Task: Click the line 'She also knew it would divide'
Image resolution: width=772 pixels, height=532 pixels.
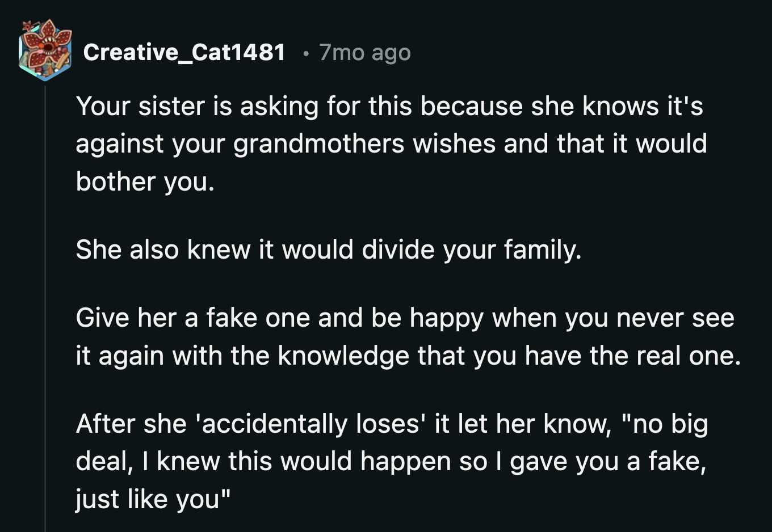Action: click(329, 248)
